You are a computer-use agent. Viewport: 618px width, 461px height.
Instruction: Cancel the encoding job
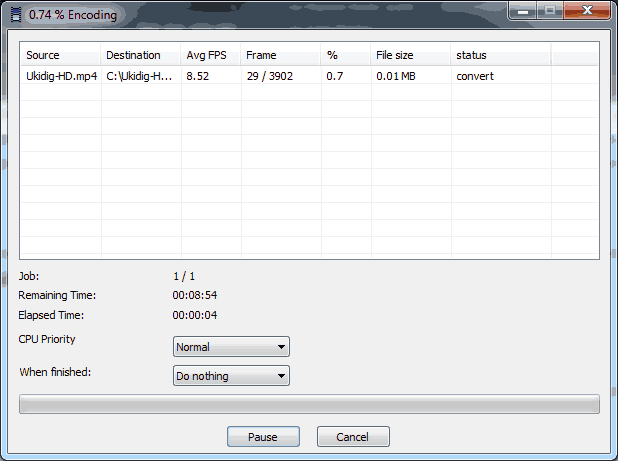[x=353, y=437]
